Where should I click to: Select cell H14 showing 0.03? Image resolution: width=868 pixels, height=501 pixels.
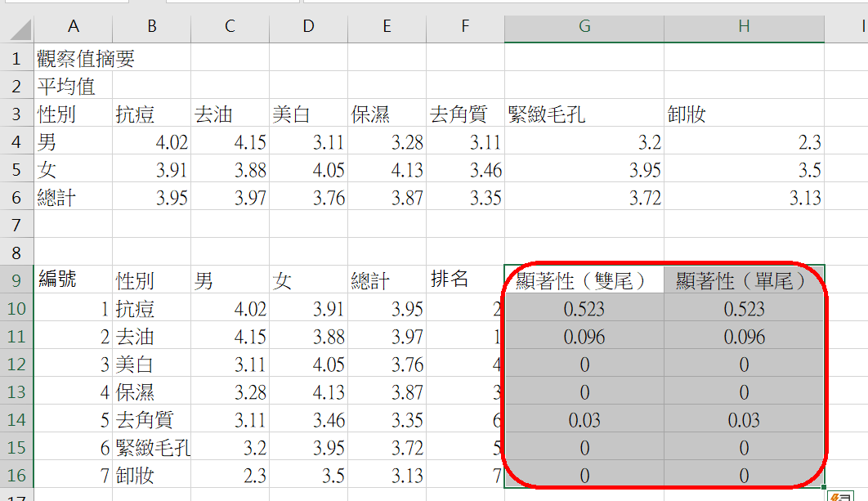tap(744, 420)
